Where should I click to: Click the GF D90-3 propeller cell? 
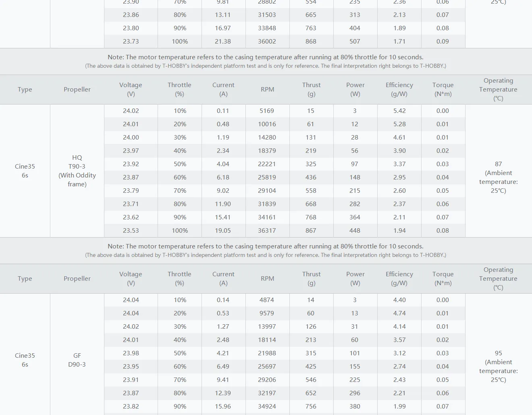77,360
